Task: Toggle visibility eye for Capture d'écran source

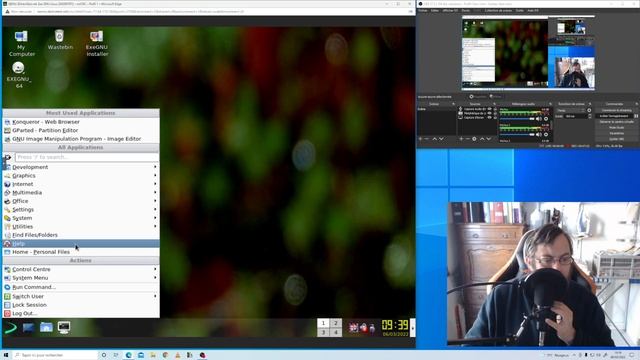Action: 489,118
